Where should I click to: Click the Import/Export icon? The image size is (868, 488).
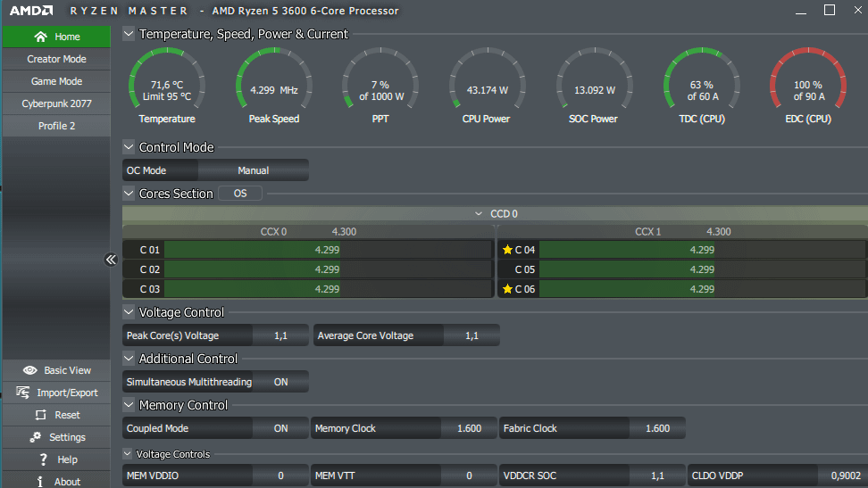coord(22,393)
